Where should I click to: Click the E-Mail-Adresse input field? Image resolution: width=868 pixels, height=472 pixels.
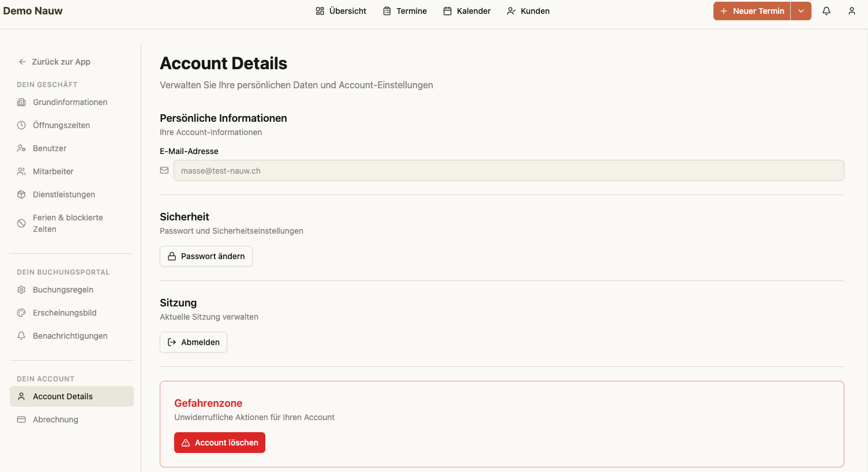click(x=509, y=170)
